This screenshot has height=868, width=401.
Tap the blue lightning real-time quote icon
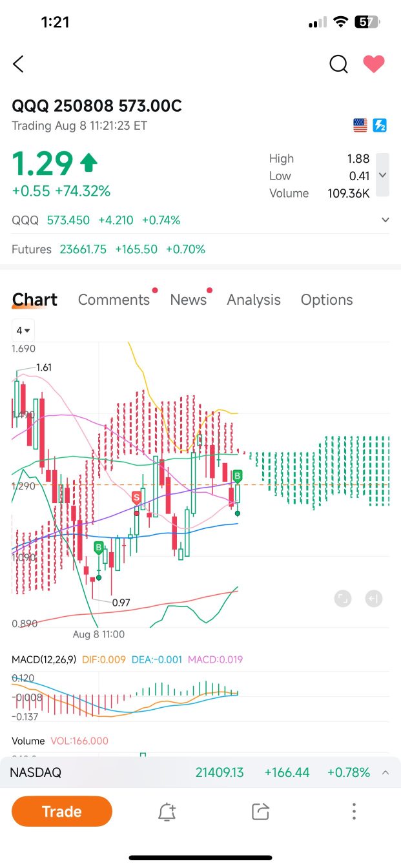point(380,125)
